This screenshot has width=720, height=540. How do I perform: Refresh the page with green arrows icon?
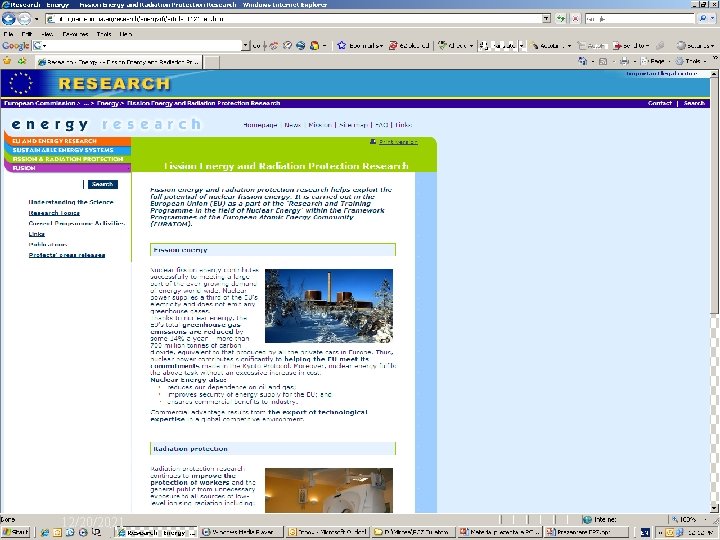(561, 19)
